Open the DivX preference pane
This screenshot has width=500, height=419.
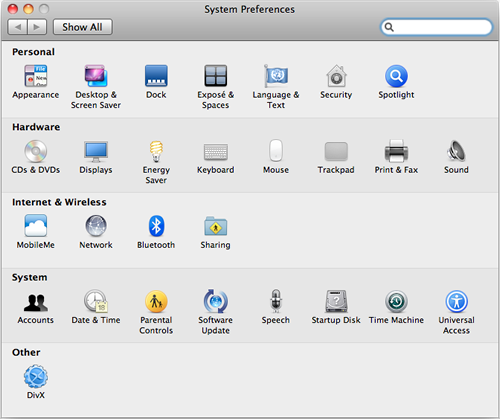(36, 376)
